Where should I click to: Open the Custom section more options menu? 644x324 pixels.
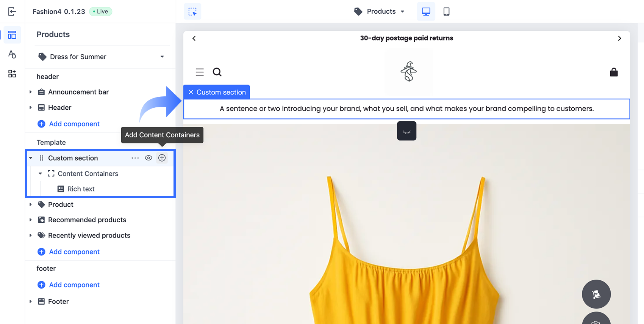pyautogui.click(x=135, y=158)
